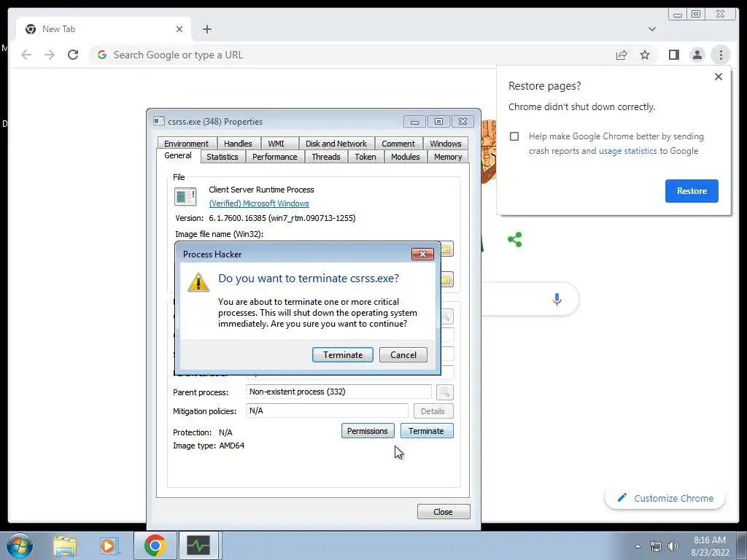Screen dimensions: 747x560
Task: Cancel the terminate csrss.exe prompt
Action: pos(403,355)
